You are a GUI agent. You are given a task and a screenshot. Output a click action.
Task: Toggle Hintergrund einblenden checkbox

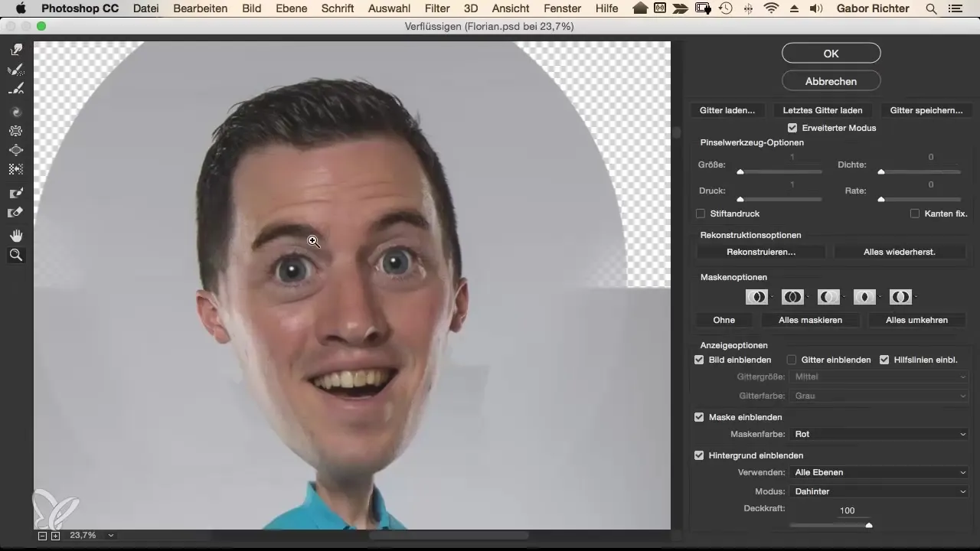(699, 455)
